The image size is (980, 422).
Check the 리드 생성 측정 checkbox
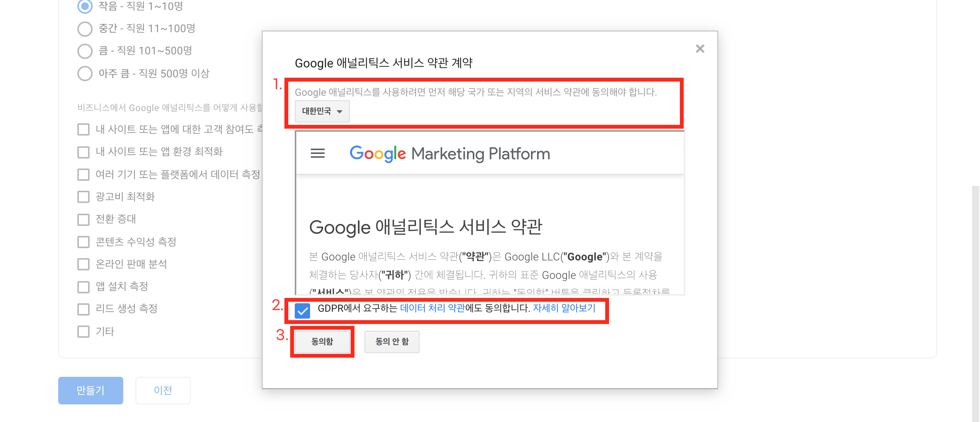pos(83,309)
